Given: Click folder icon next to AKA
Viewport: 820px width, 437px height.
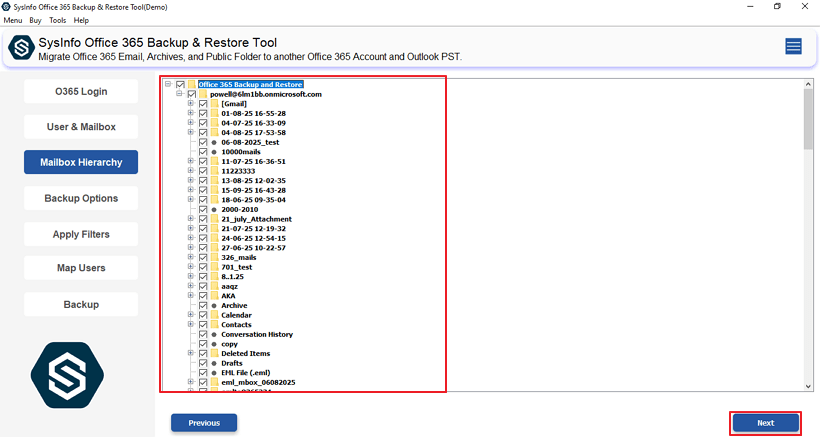Looking at the screenshot, I should click(x=214, y=296).
